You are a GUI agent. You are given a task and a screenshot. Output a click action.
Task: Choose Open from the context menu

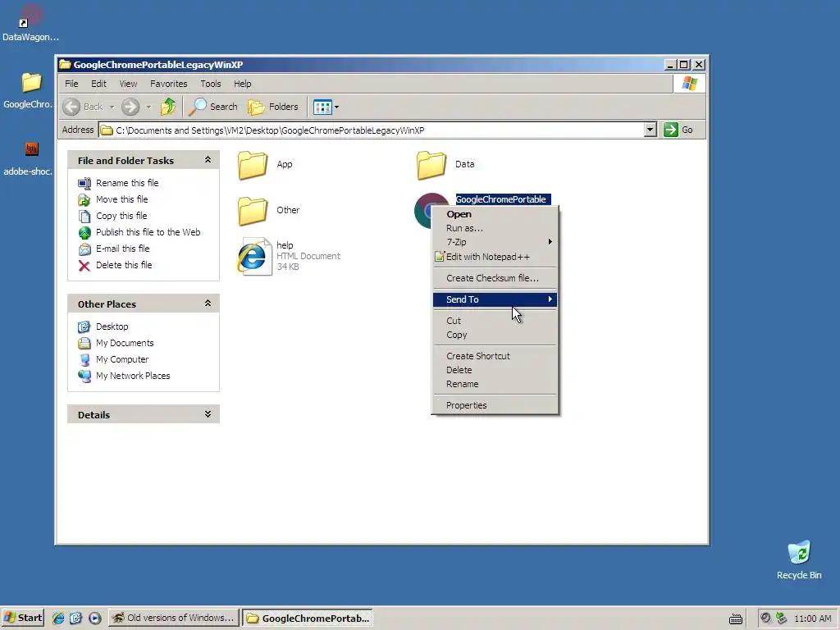(x=495, y=214)
